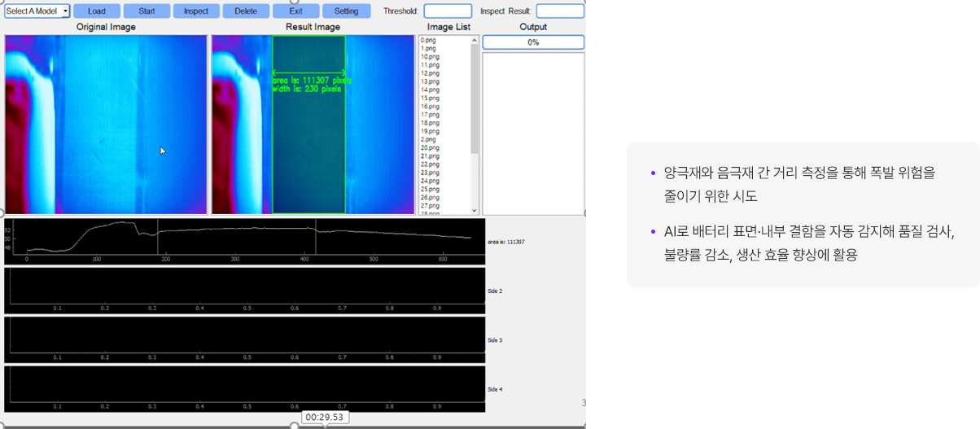Click the Inspect Result field
The height and width of the screenshot is (429, 980).
point(560,11)
